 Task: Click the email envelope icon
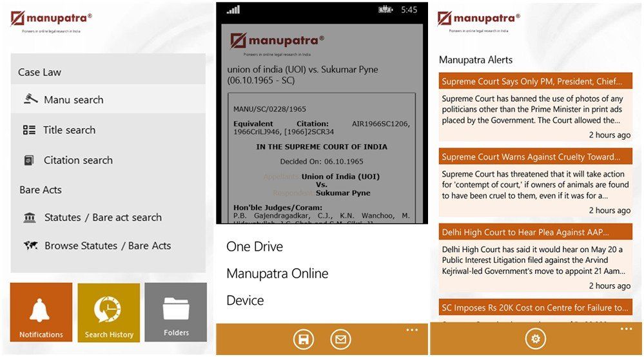point(340,340)
